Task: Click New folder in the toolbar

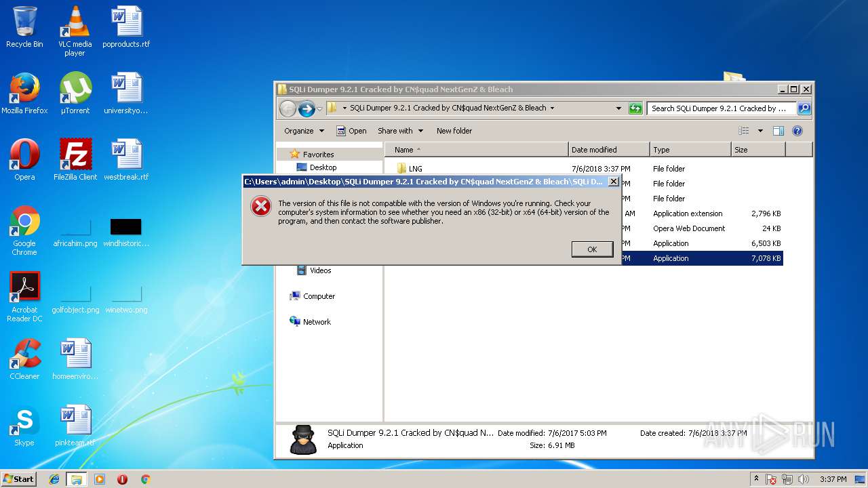Action: (454, 131)
